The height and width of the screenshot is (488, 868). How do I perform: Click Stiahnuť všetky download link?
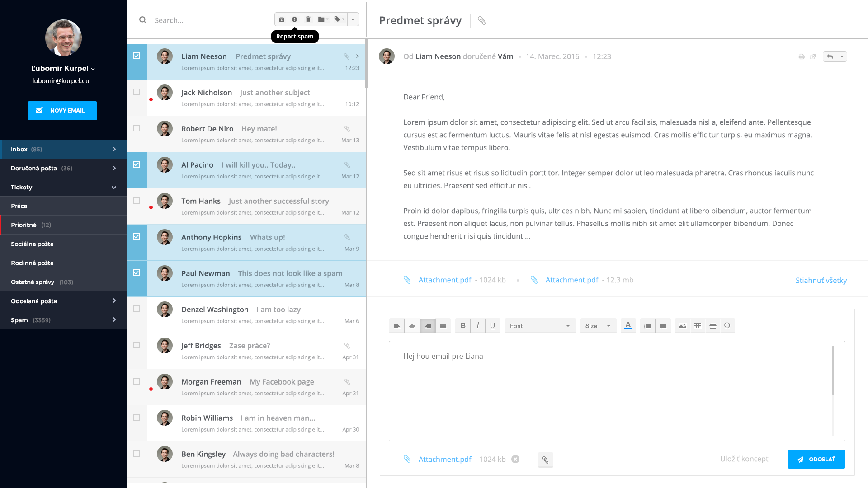[821, 280]
